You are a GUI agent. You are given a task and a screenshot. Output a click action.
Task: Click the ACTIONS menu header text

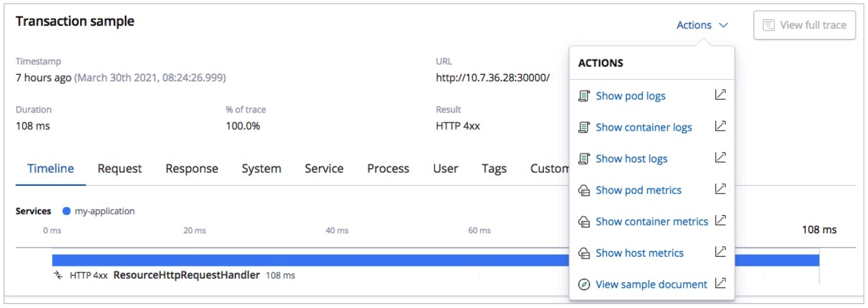coord(601,63)
